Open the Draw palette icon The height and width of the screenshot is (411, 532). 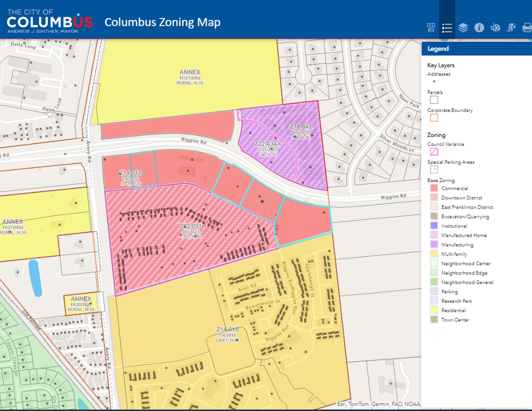[x=495, y=27]
